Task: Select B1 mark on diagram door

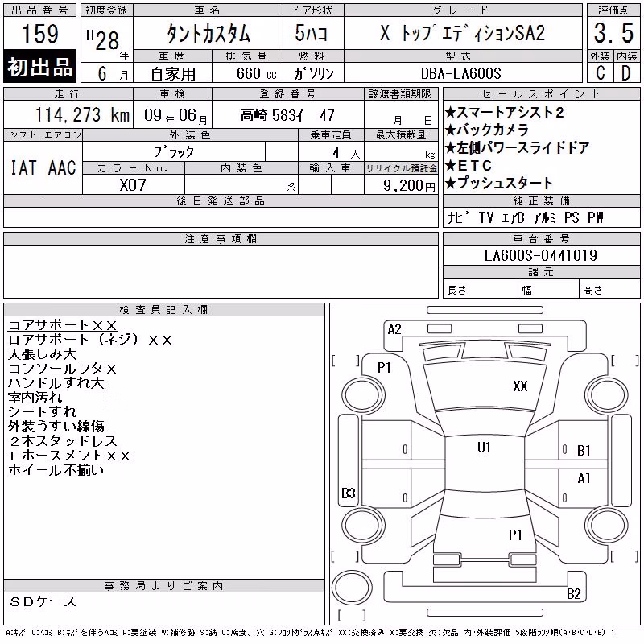Action: pos(584,451)
